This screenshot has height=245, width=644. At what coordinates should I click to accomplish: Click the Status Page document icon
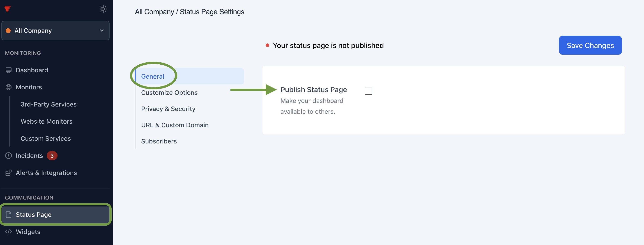coord(9,215)
